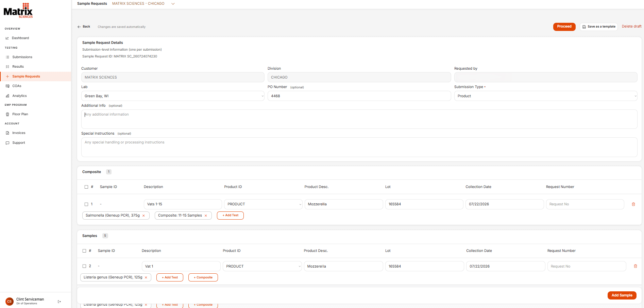The width and height of the screenshot is (644, 308).
Task: Click the Dashboard chart icon
Action: 7,38
